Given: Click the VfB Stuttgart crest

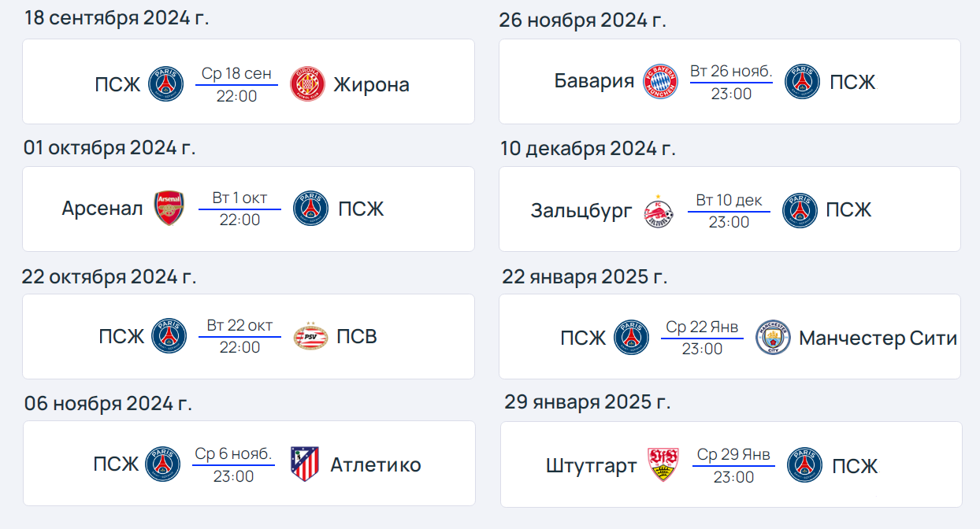Looking at the screenshot, I should point(663,465).
